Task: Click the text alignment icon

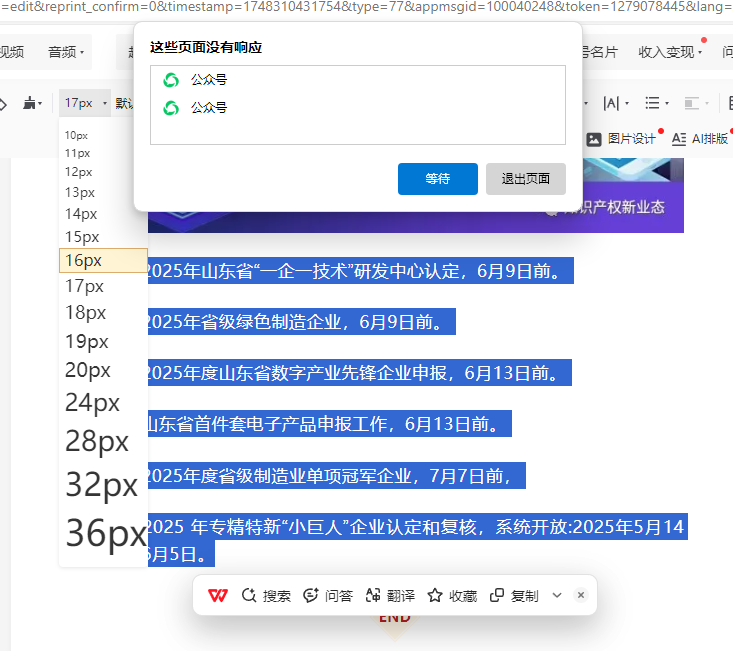Action: 691,103
